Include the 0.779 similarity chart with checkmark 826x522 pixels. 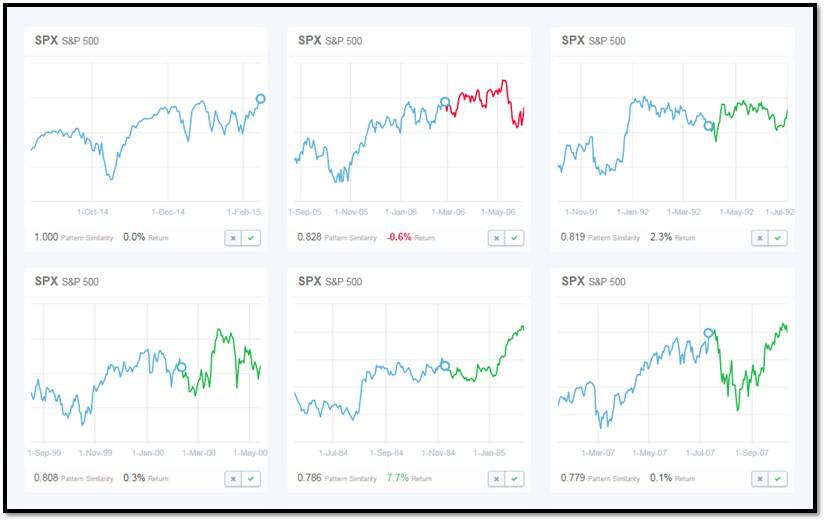(x=778, y=479)
